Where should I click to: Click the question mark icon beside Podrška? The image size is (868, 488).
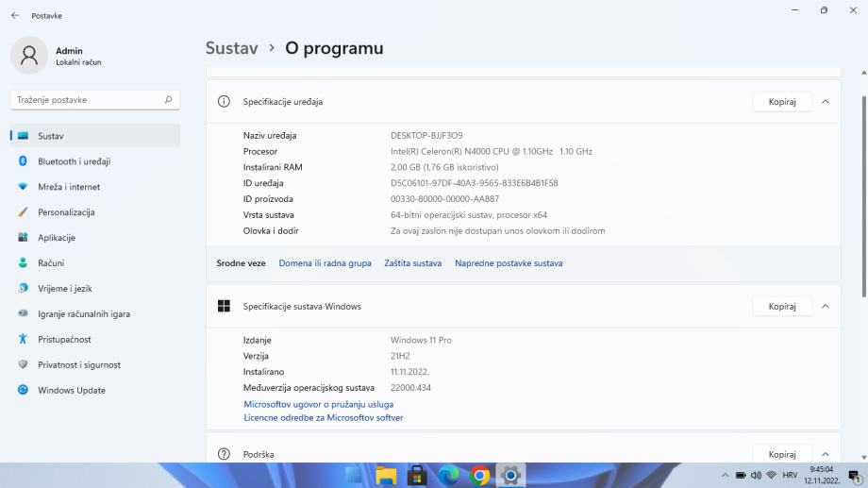tap(224, 454)
